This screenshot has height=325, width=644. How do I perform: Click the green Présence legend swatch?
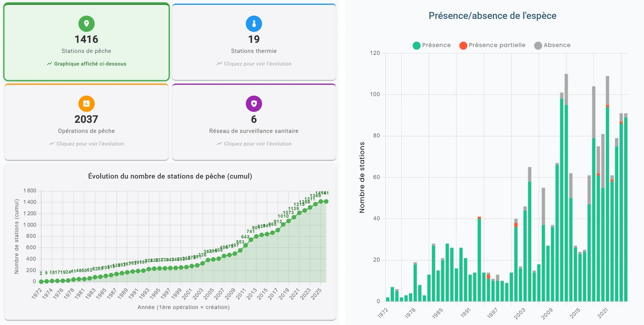tap(417, 46)
